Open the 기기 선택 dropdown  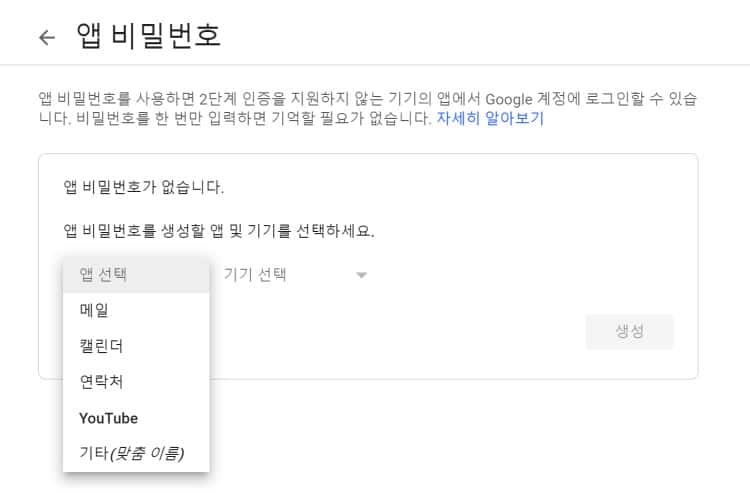(255, 274)
